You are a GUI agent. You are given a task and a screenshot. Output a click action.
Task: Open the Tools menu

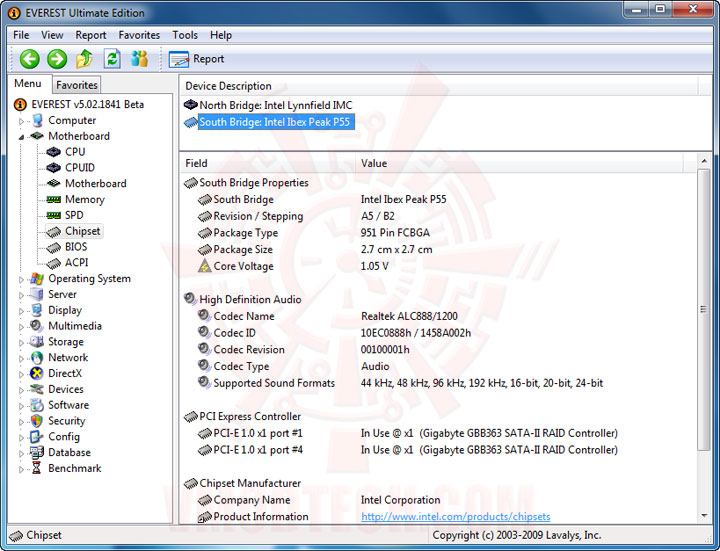pos(185,35)
